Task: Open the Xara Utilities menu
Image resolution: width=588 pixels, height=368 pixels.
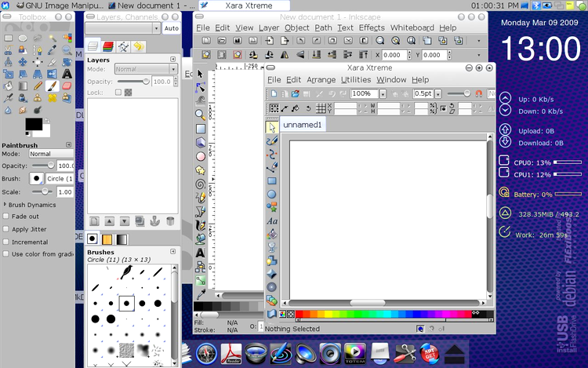Action: 356,79
